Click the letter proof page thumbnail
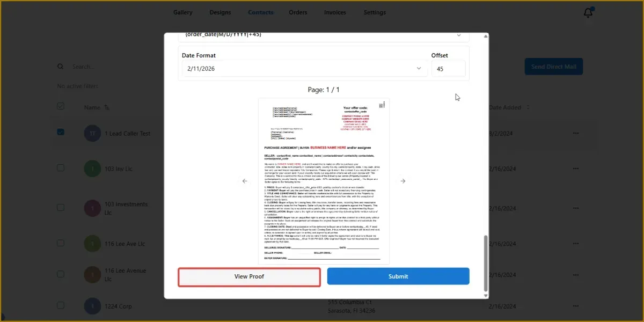Screen dimensions: 644x322 pyautogui.click(x=324, y=181)
